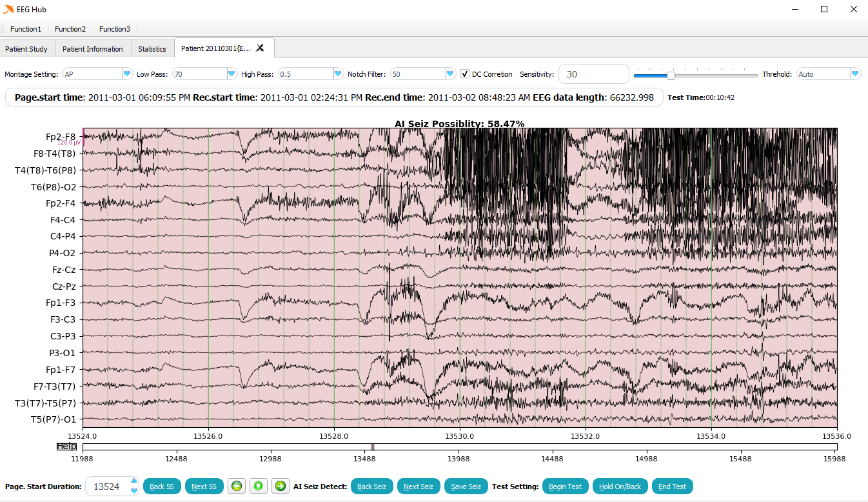868x502 pixels.
Task: Click the Test Time readout
Action: point(701,98)
